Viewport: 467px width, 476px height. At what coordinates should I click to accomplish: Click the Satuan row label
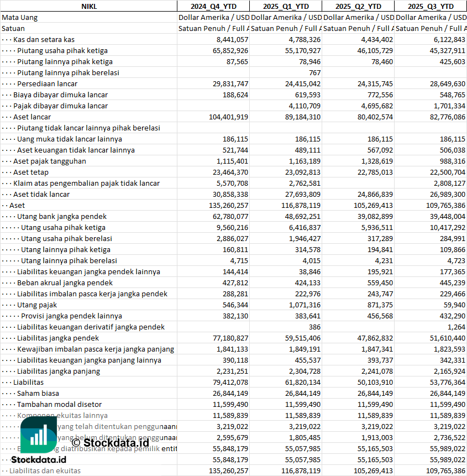coord(13,29)
